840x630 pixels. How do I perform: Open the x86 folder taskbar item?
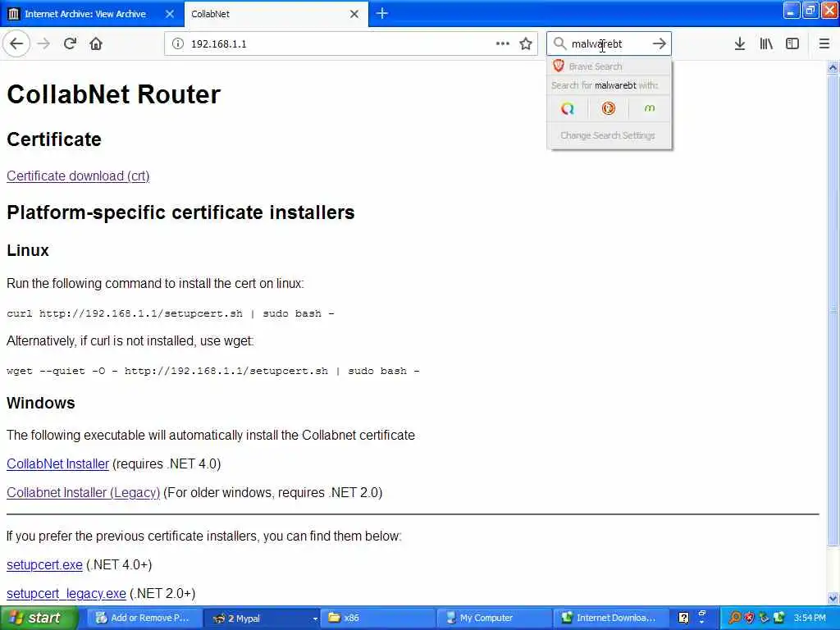click(378, 619)
